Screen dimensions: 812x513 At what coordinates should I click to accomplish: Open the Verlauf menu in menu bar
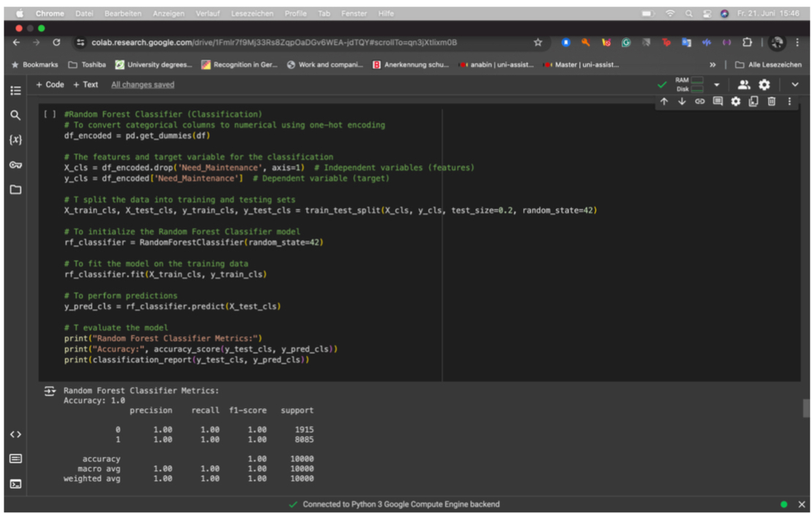pos(207,13)
